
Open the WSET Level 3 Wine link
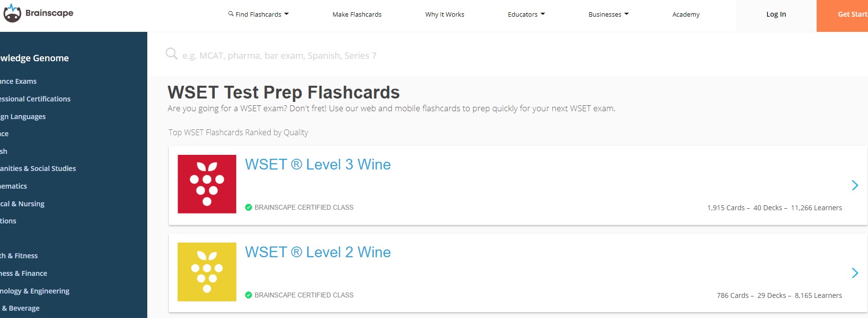click(318, 164)
